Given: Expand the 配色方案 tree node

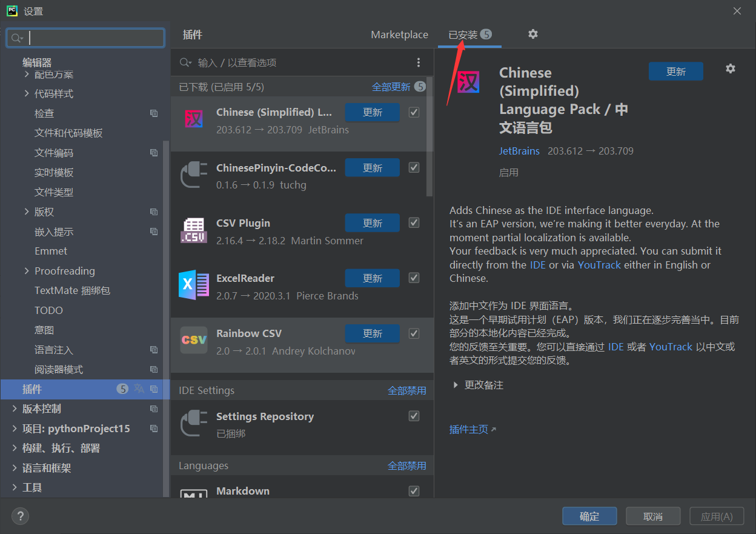Looking at the screenshot, I should point(27,74).
